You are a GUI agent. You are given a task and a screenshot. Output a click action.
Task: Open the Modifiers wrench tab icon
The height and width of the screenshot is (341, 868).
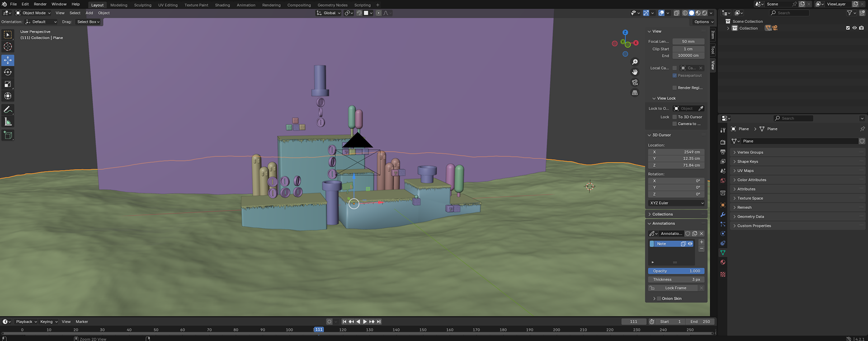[x=722, y=214]
